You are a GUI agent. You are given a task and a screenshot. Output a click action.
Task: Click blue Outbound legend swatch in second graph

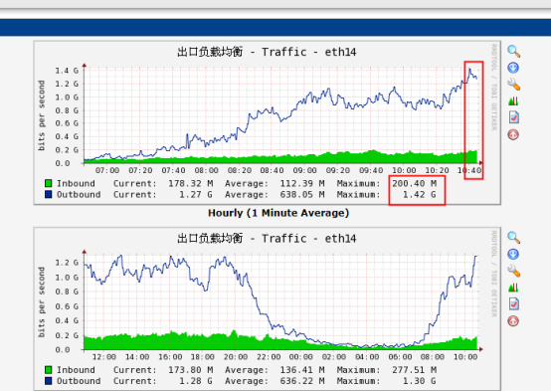pyautogui.click(x=49, y=381)
